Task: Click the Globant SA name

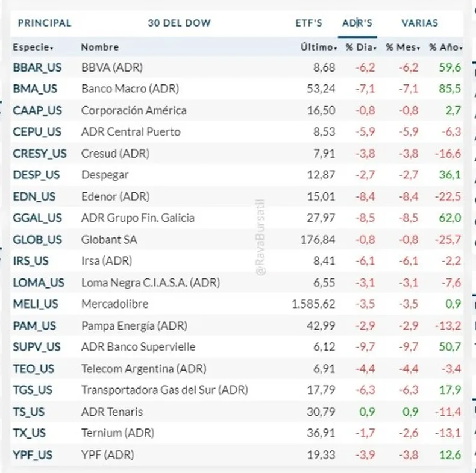Action: [109, 240]
